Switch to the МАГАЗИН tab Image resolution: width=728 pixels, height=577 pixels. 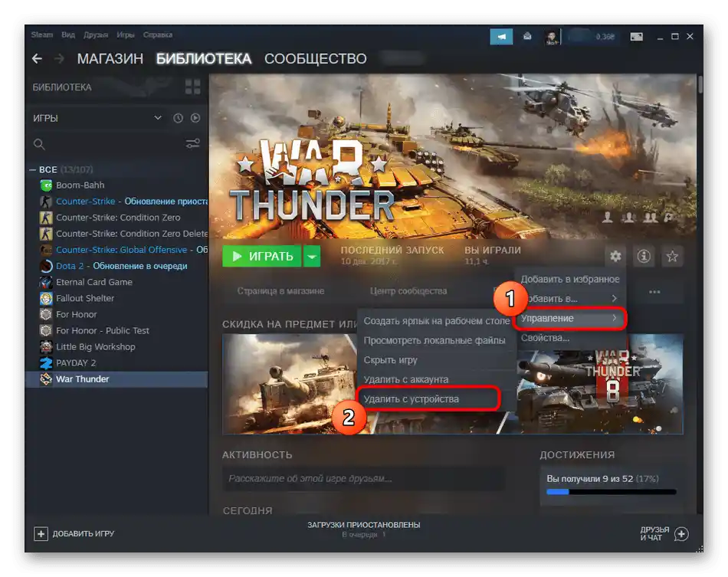point(110,59)
